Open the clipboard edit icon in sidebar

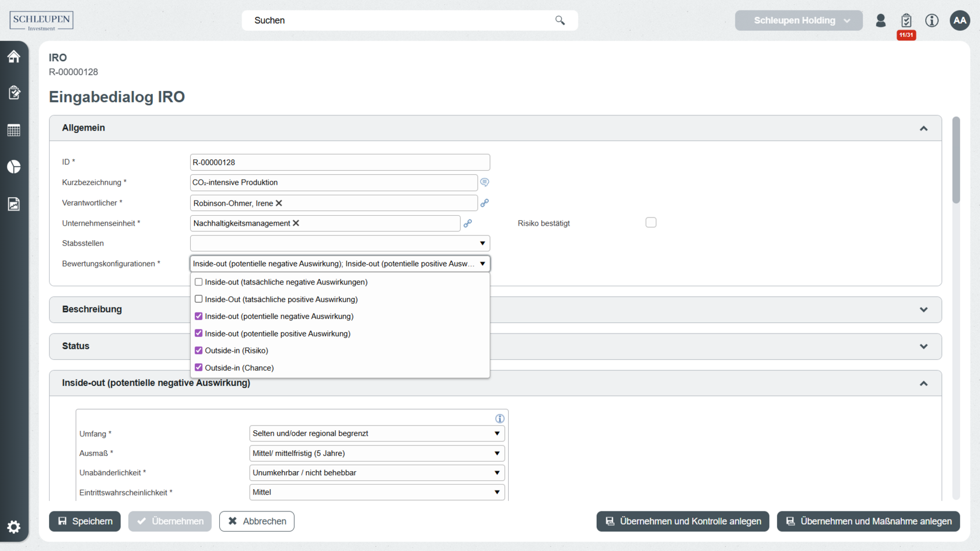14,93
